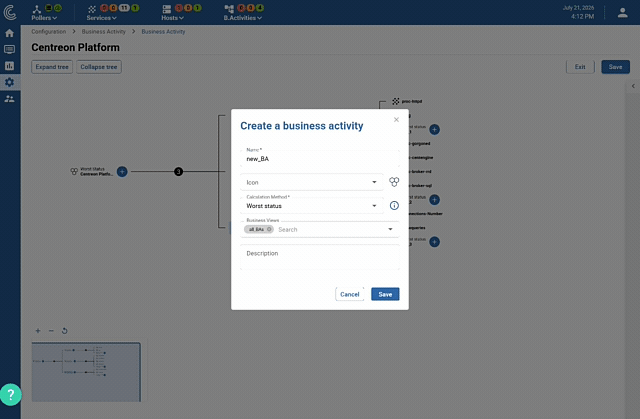The image size is (640, 419).
Task: Click Cancel in the dialog
Action: 349,294
